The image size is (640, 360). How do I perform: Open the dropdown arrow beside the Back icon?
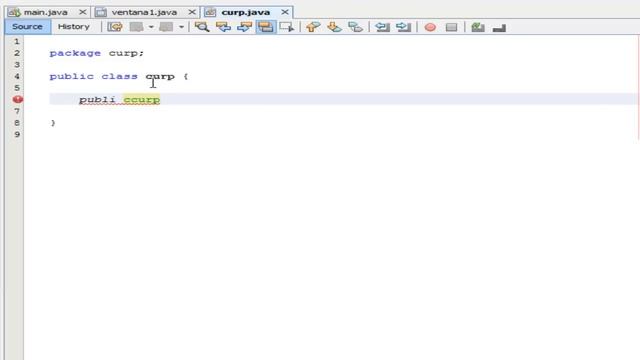[151, 27]
